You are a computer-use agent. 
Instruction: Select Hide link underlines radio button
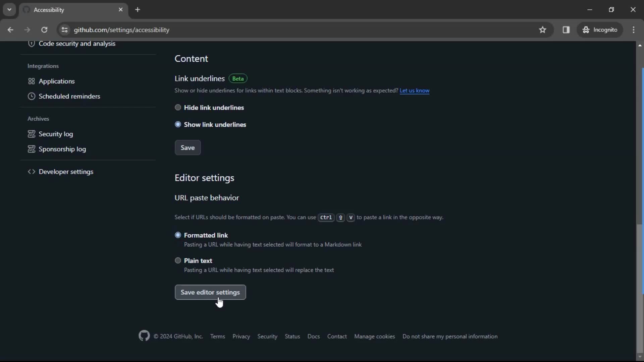coord(179,107)
